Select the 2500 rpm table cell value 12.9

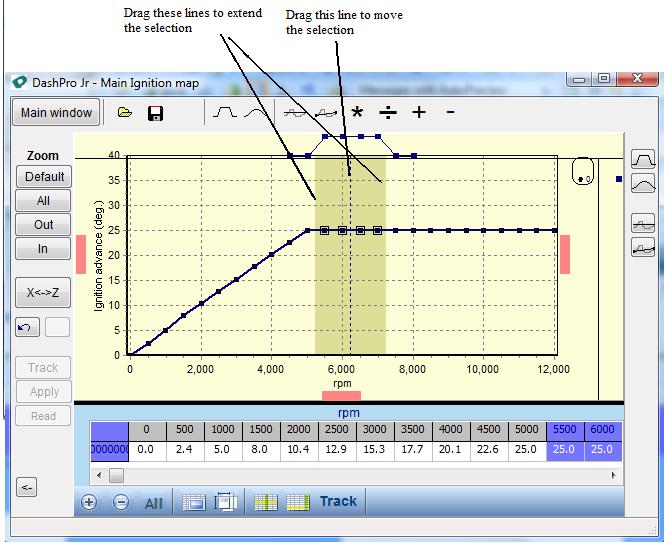[x=335, y=452]
